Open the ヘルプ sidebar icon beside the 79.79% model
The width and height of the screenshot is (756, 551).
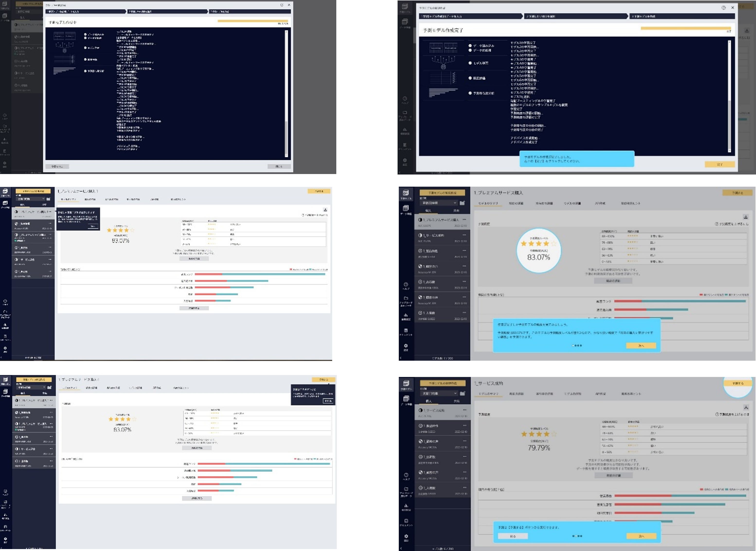(406, 475)
